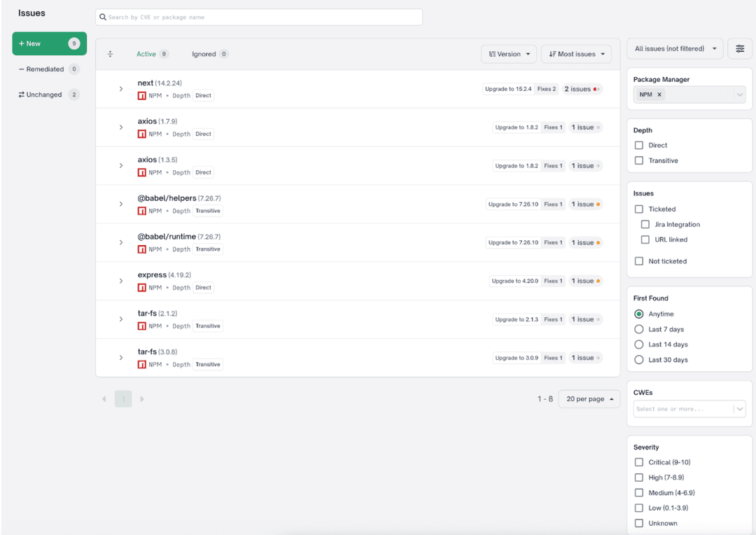Click the plus icon on the New button
Viewport: 756px width, 535px height.
pyautogui.click(x=20, y=43)
